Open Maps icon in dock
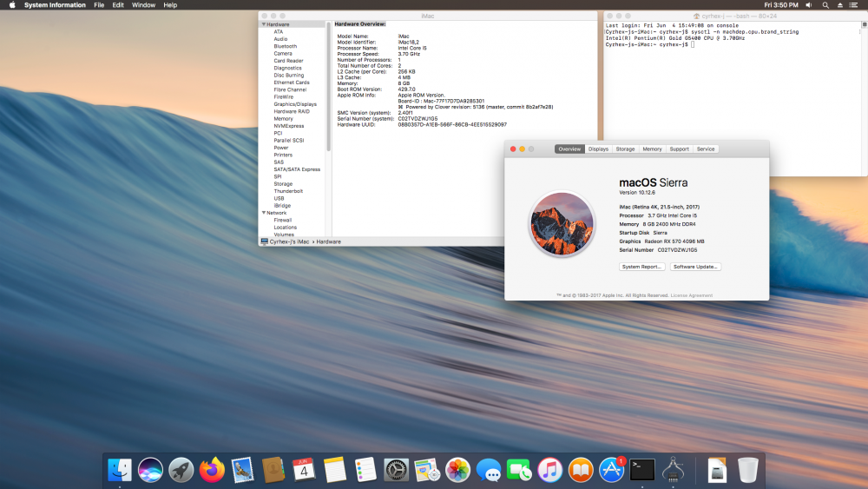Screen dimensions: 868x489 pyautogui.click(x=427, y=470)
